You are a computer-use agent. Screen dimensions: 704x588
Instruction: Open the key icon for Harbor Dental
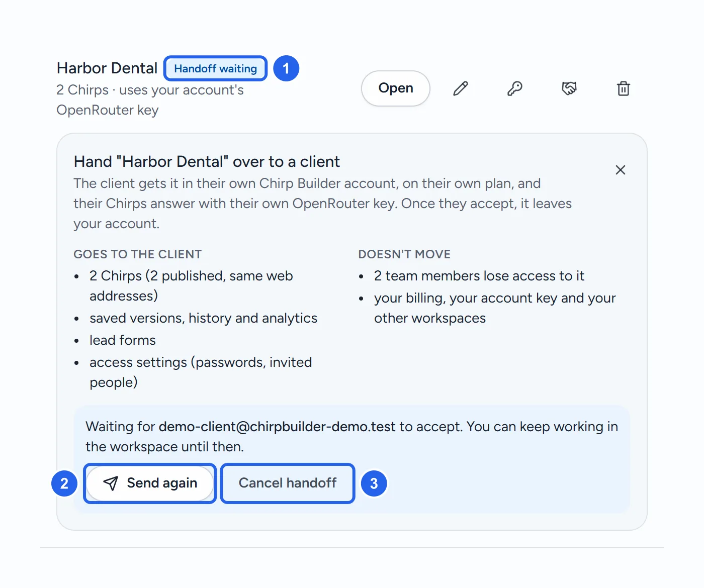tap(515, 88)
